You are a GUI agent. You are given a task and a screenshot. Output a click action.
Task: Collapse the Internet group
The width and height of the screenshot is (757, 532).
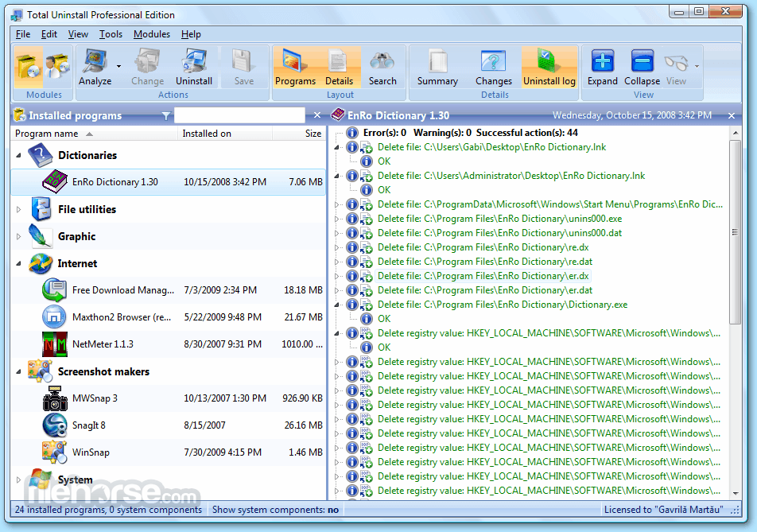(x=19, y=263)
